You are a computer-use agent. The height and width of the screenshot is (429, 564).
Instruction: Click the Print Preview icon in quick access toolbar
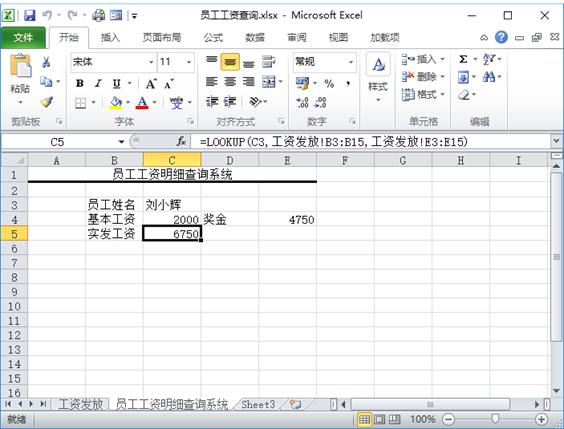pos(98,15)
